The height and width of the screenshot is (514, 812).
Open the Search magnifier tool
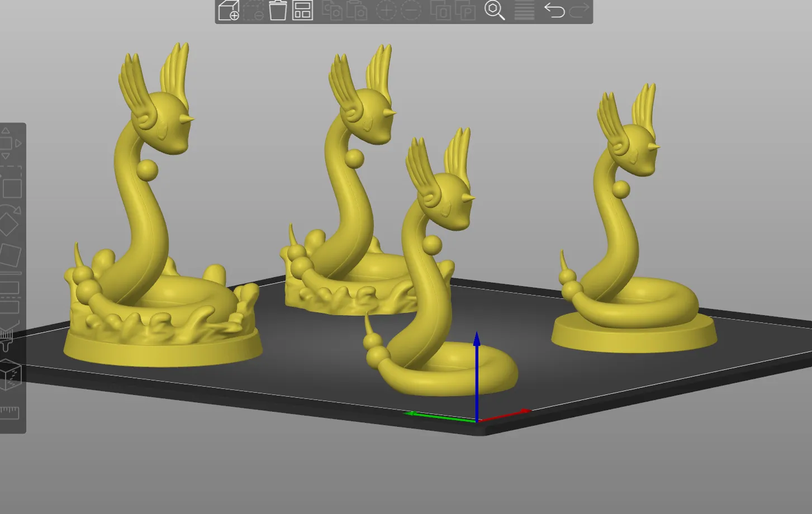(495, 10)
